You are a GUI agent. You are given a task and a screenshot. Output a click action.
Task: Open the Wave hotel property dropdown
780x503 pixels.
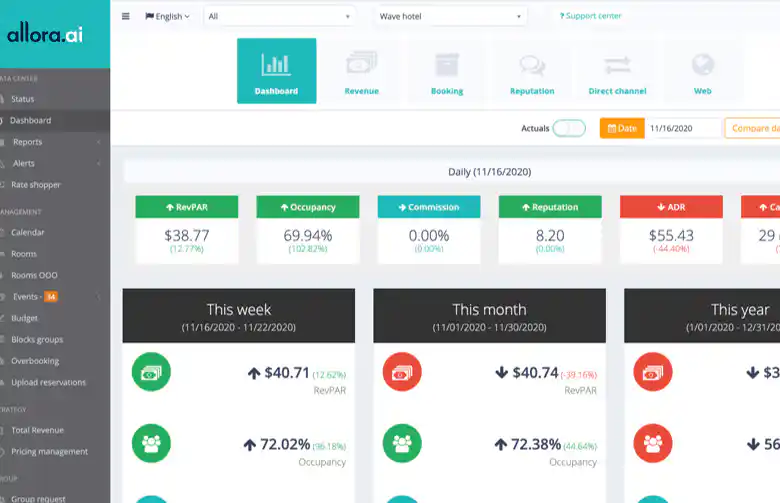[x=450, y=16]
